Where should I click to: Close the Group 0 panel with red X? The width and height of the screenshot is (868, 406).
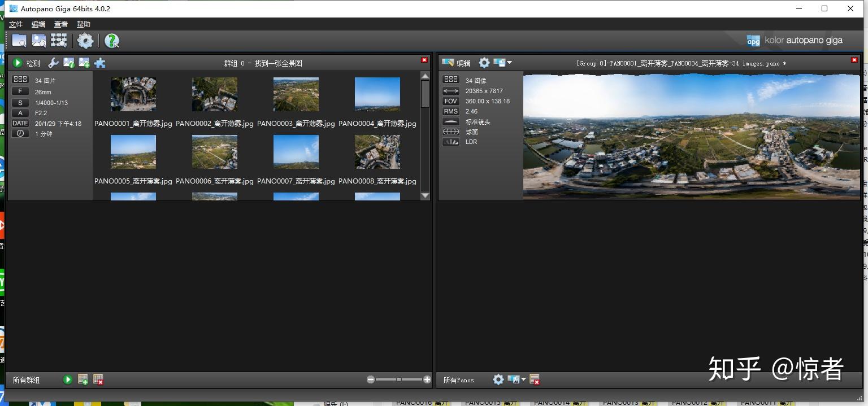coord(424,60)
